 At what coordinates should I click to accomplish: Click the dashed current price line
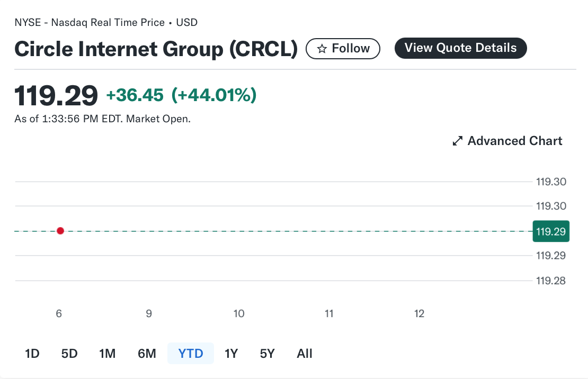click(273, 231)
